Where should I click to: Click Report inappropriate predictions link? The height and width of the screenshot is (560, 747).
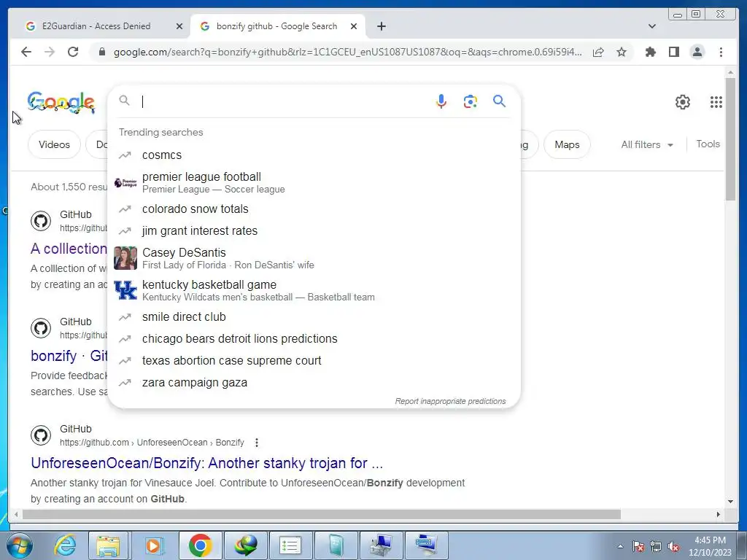click(450, 401)
